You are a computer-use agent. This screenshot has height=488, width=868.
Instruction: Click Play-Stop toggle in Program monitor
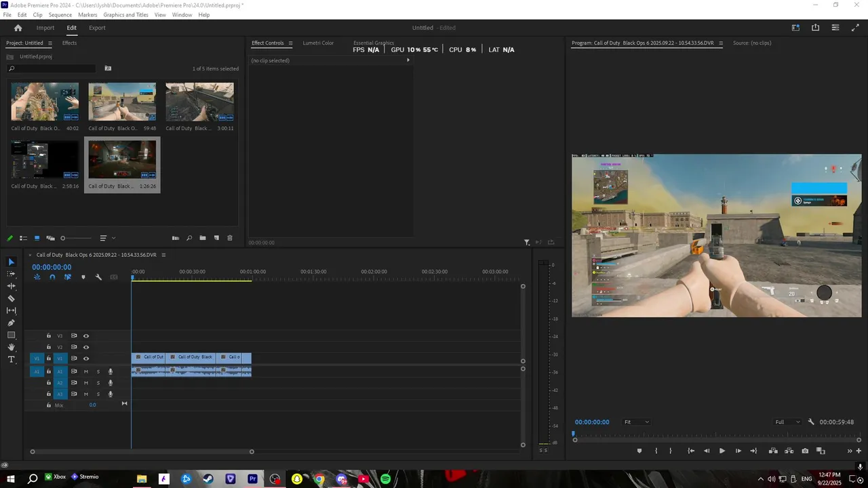pyautogui.click(x=722, y=451)
